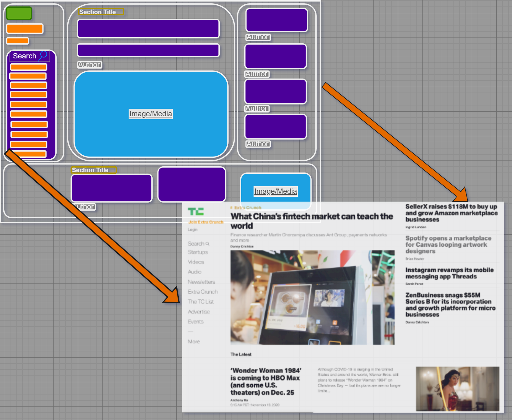Click the Wonder Woman article thumbnail
The height and width of the screenshot is (420, 512).
pyautogui.click(x=458, y=389)
